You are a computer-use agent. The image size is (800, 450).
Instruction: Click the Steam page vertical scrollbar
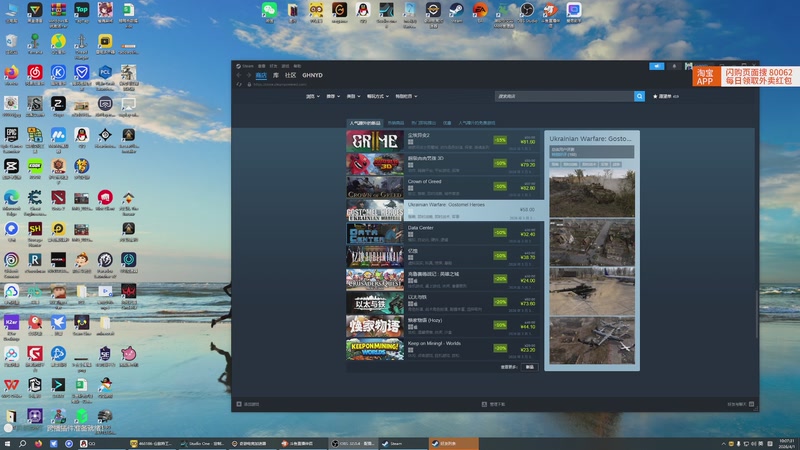[x=756, y=314]
